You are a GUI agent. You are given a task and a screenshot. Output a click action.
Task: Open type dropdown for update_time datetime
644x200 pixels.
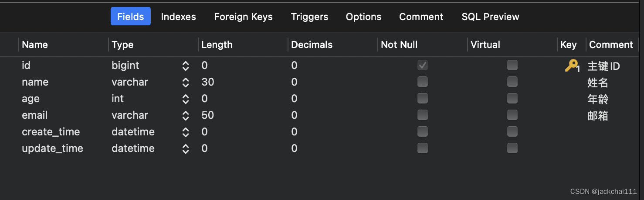(186, 149)
